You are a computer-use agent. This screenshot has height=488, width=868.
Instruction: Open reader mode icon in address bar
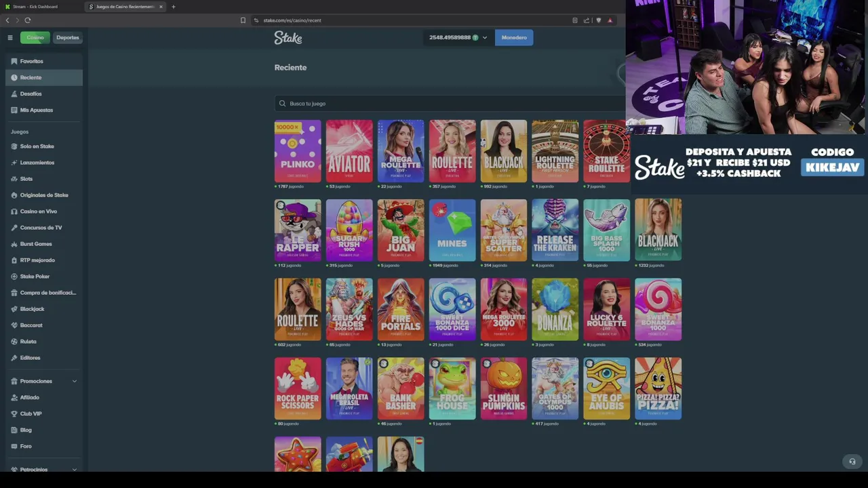pos(575,20)
